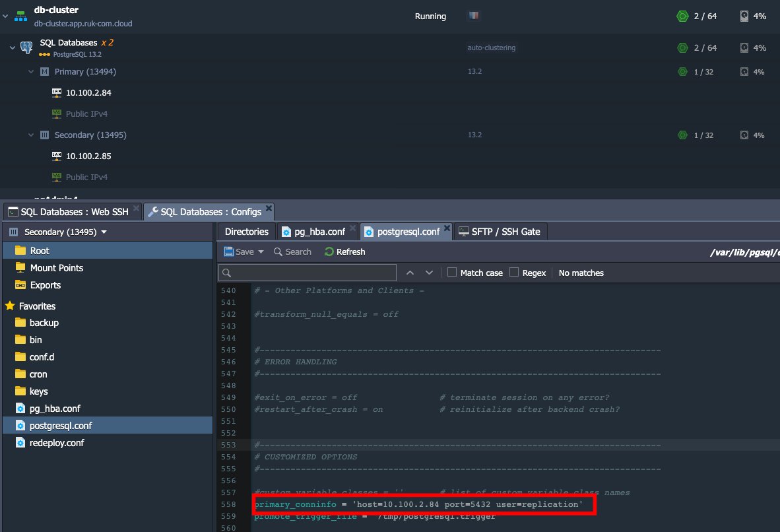Click the Public IPv4 icon under Primary

click(57, 114)
